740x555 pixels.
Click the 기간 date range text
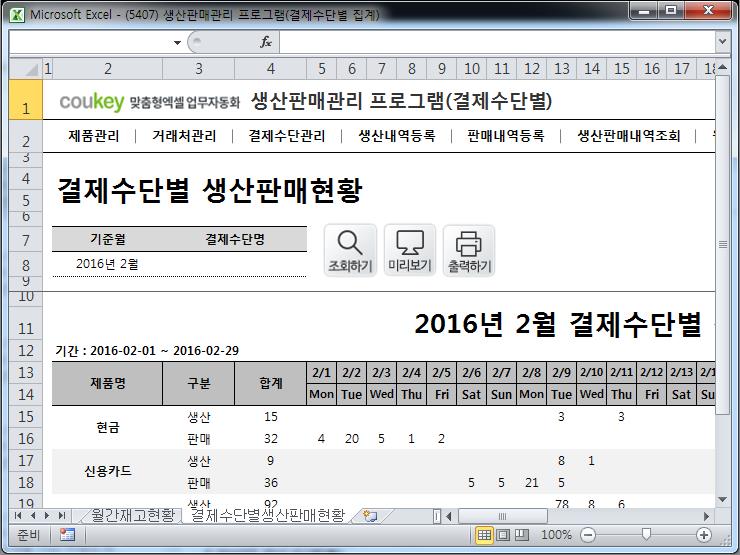tap(147, 351)
